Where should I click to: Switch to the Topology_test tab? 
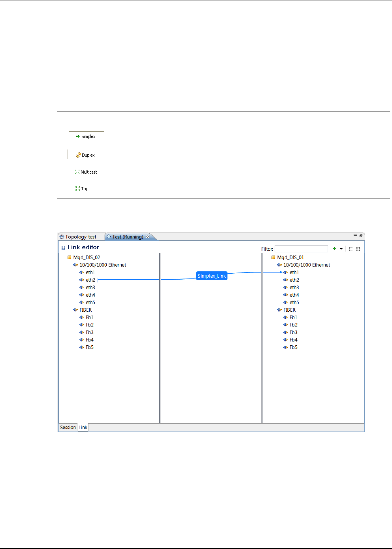(81, 237)
